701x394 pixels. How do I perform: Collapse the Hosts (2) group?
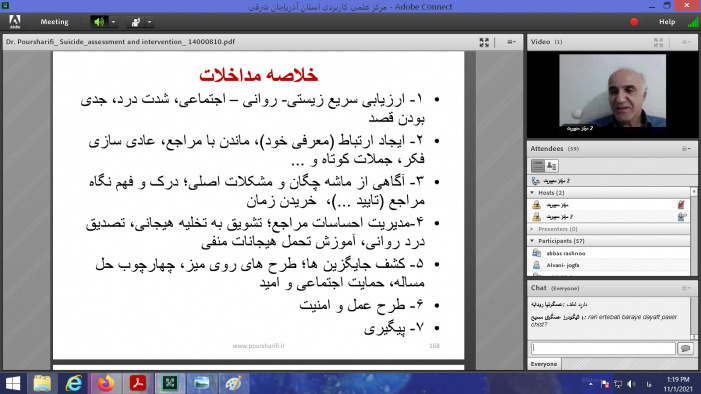pyautogui.click(x=532, y=193)
